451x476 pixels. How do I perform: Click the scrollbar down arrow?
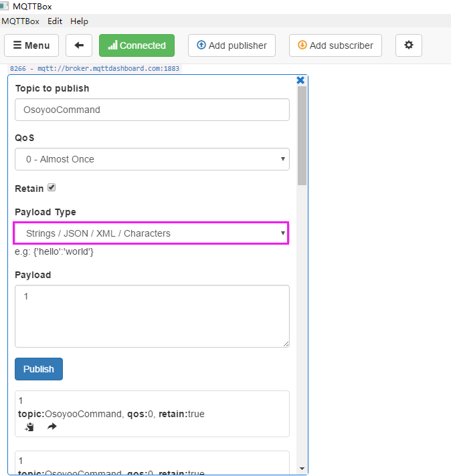[302, 469]
